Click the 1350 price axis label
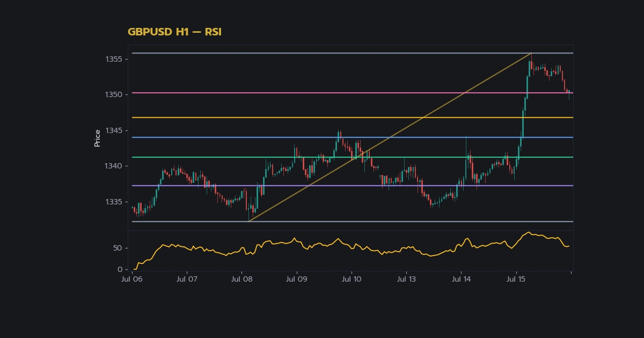Screen dimensions: 644x338 coord(114,94)
